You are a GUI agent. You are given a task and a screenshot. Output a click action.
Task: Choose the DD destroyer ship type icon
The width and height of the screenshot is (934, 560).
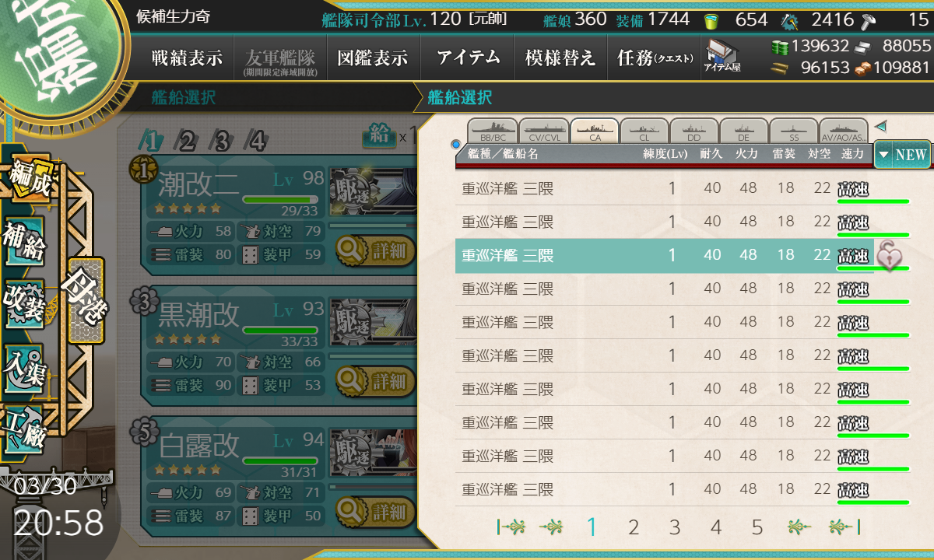pos(693,131)
